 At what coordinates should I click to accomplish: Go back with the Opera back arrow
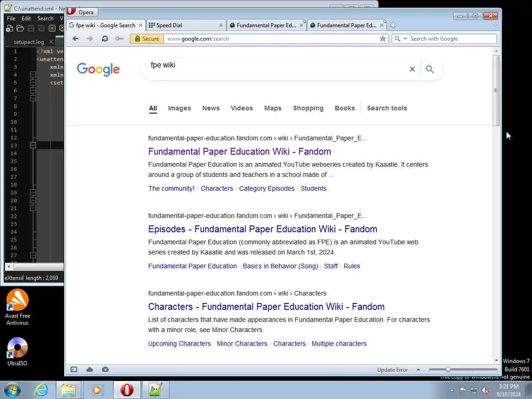click(75, 39)
